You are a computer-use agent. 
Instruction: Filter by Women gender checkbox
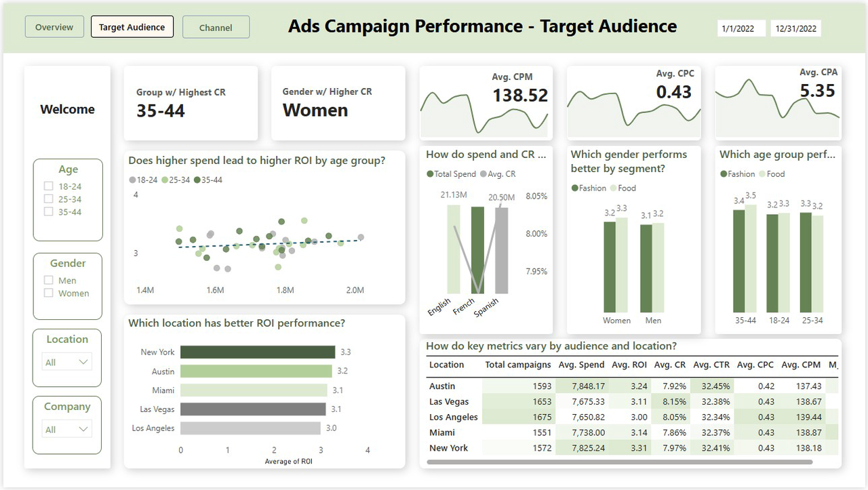[48, 293]
